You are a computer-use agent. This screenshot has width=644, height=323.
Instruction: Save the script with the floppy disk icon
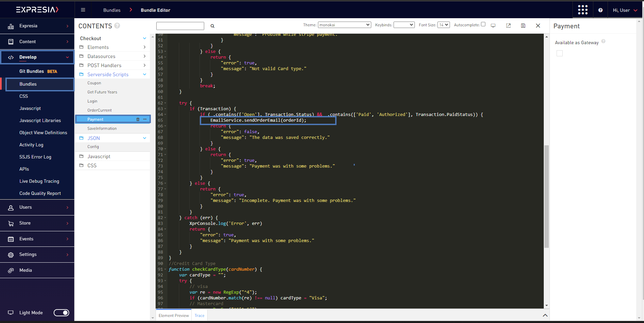coord(523,26)
